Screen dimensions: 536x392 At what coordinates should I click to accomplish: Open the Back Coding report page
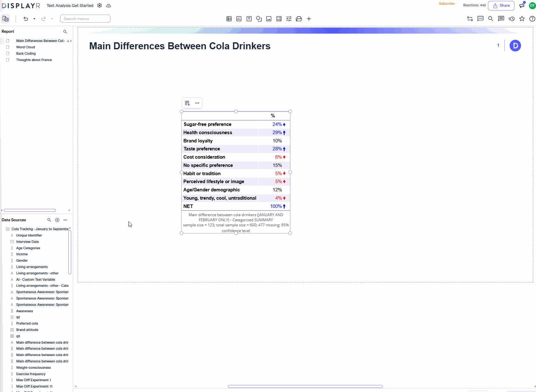[26, 53]
